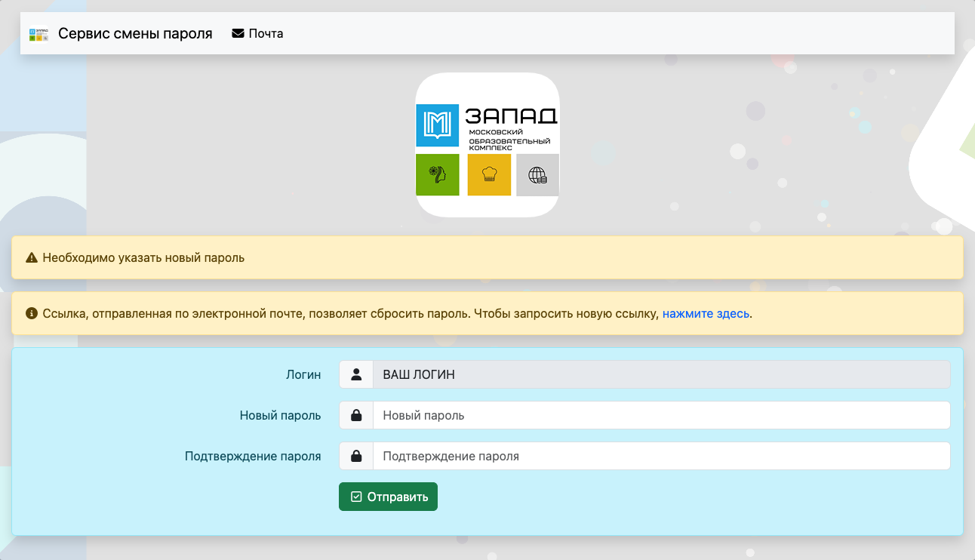Click the user icon beside login field

356,374
